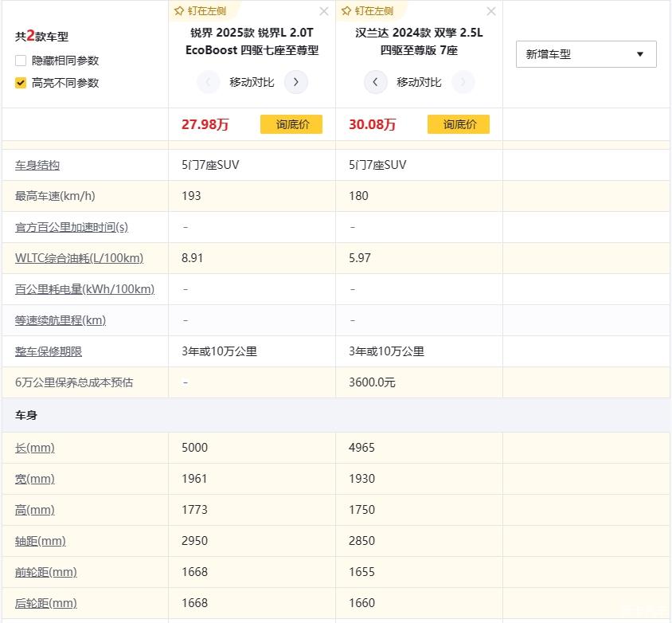Select the 180 top speed value

358,196
